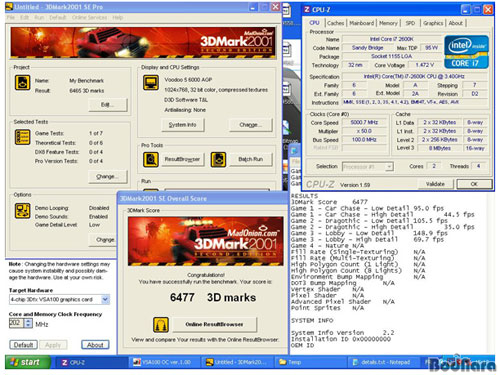Click the Online ResultBrowser arch icon
The image size is (500, 375).
tap(161, 325)
